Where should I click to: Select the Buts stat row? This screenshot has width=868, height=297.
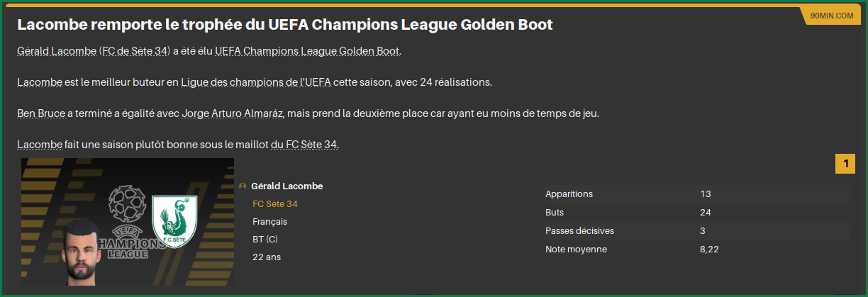[x=696, y=213]
